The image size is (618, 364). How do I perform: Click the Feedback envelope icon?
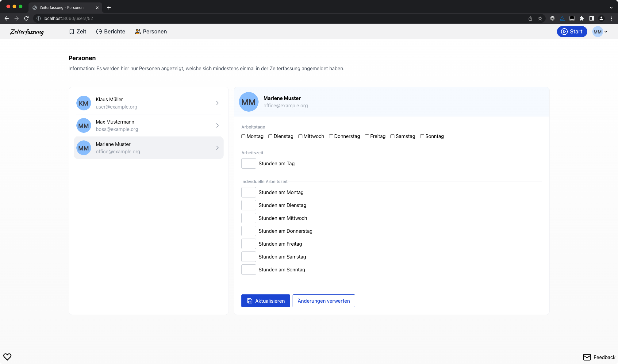point(587,357)
